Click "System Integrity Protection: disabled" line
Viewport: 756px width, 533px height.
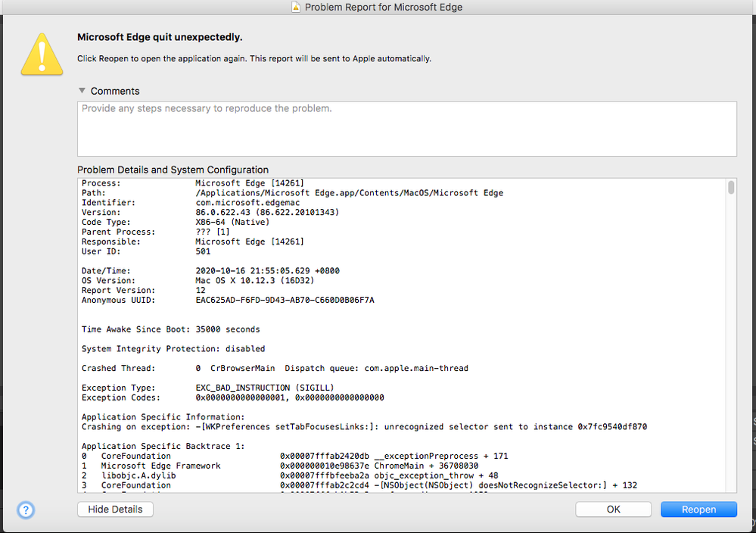point(173,349)
